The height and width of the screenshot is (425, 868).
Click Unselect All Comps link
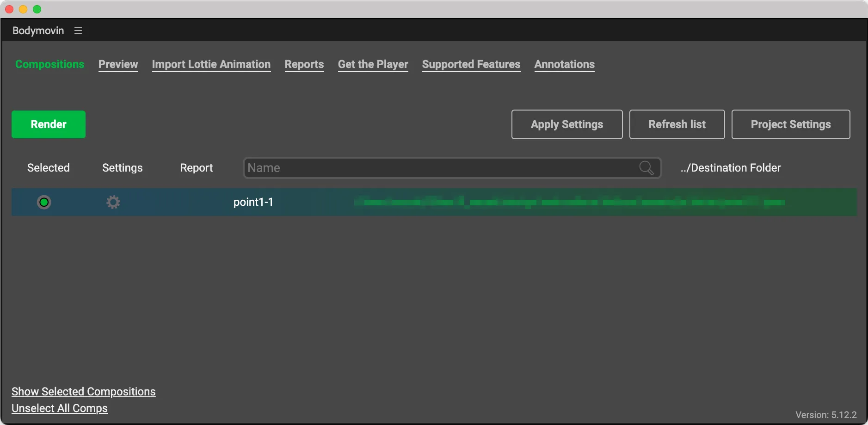(60, 408)
